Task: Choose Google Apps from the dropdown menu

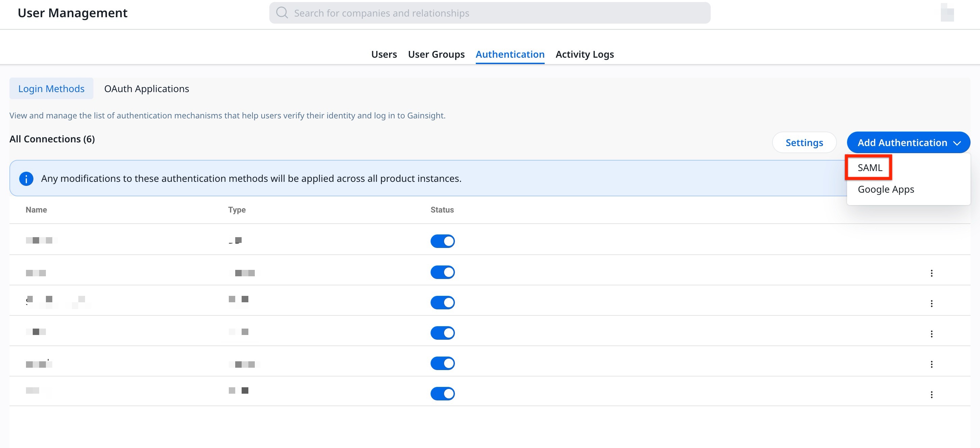Action: tap(886, 189)
